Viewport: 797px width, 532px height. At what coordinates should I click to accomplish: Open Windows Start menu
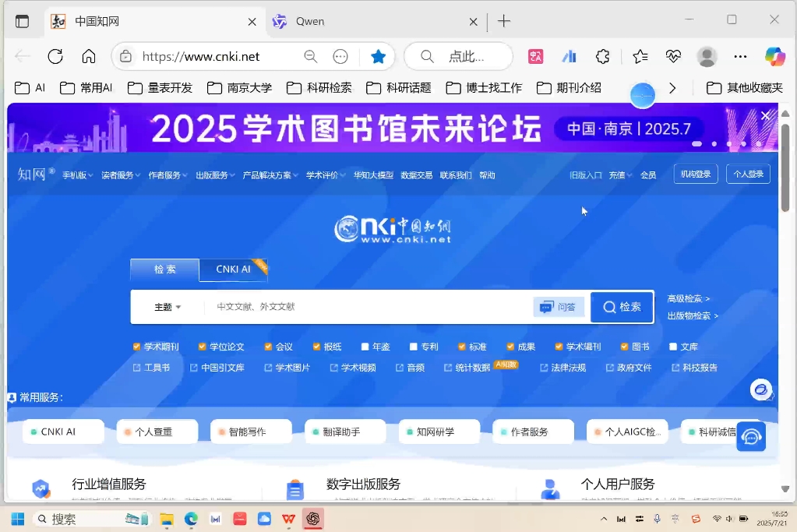click(18, 519)
